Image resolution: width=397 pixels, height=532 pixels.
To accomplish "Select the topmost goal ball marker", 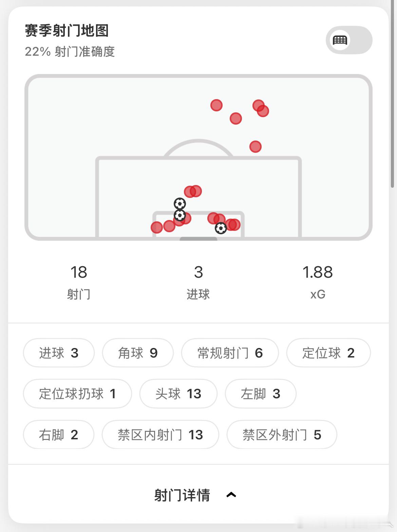I will click(180, 204).
